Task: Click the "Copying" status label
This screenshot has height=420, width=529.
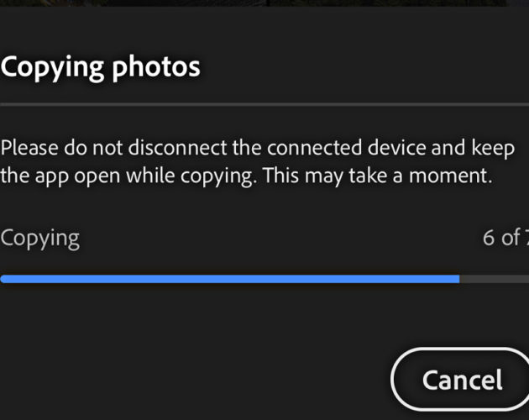Action: (x=39, y=239)
